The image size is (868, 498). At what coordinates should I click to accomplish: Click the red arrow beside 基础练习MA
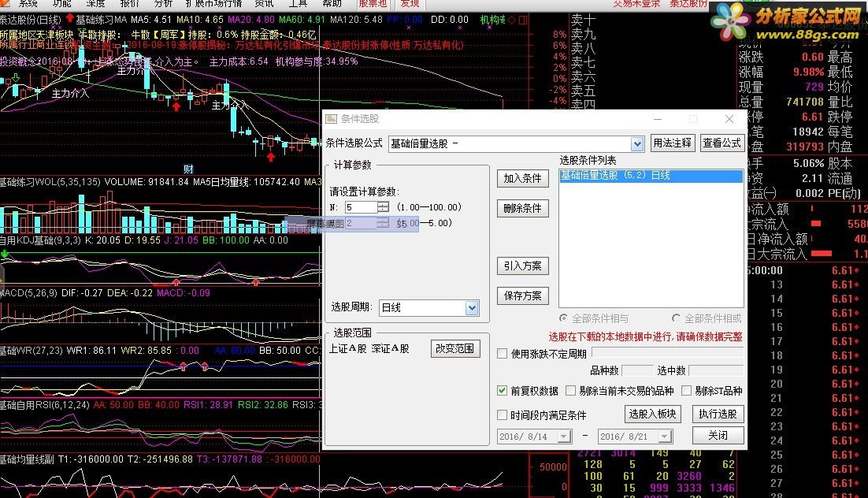coord(70,18)
